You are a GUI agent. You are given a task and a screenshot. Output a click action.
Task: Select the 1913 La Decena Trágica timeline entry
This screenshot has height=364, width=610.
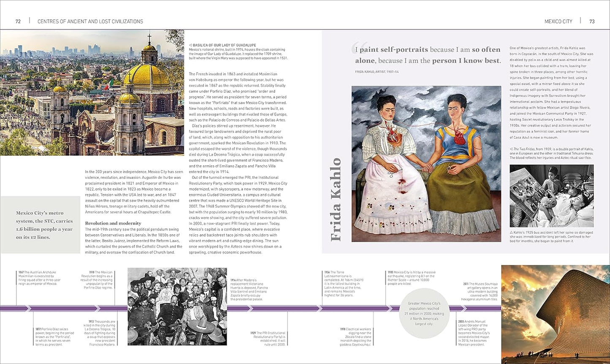(99, 333)
